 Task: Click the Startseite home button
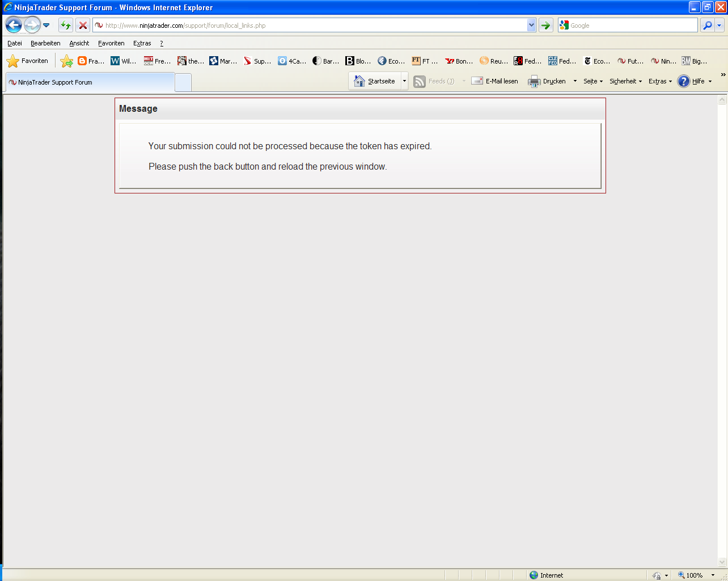[375, 81]
